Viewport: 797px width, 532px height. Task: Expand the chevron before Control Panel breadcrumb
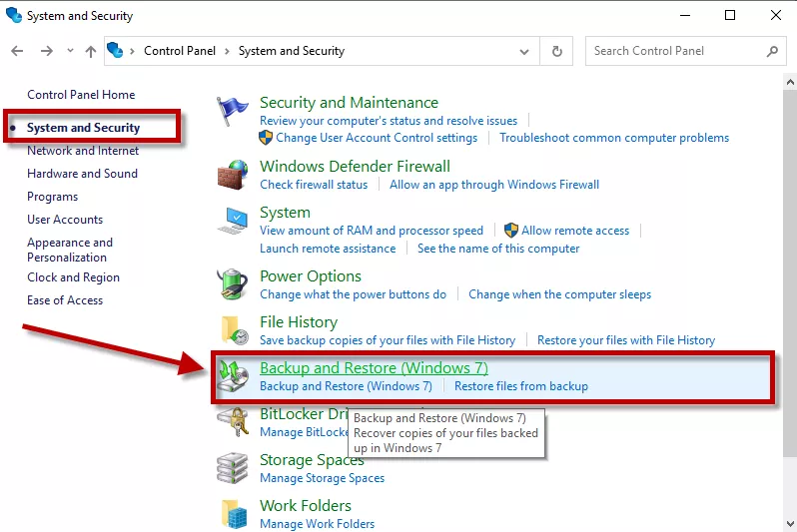pyautogui.click(x=132, y=51)
